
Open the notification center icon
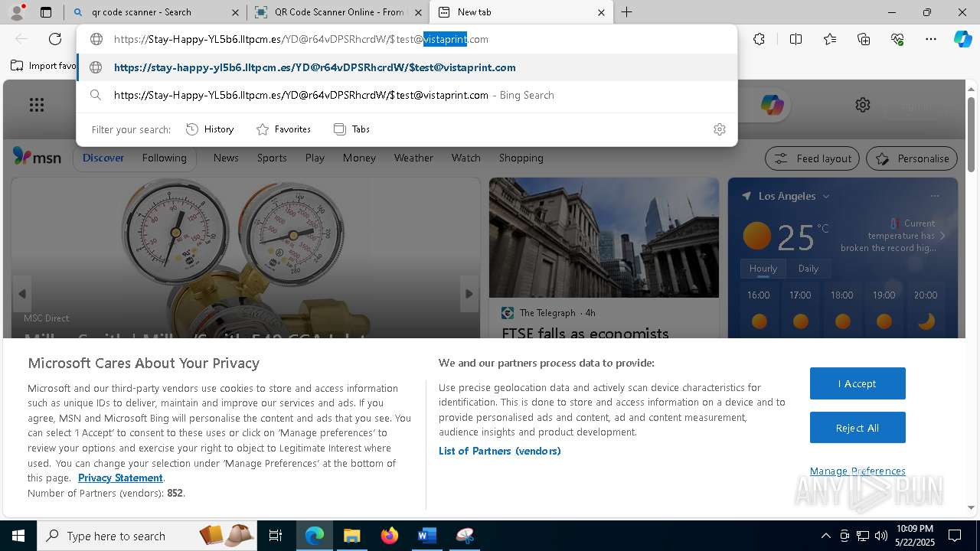(955, 536)
